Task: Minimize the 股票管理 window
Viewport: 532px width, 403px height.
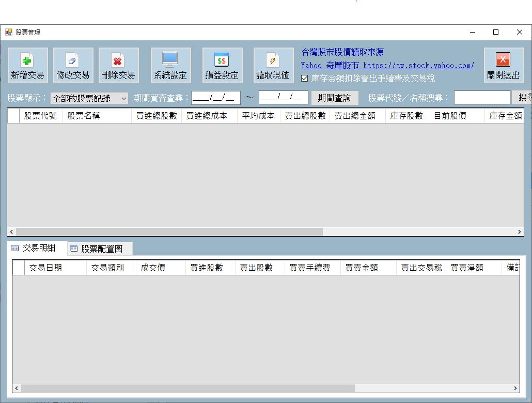Action: click(x=472, y=32)
